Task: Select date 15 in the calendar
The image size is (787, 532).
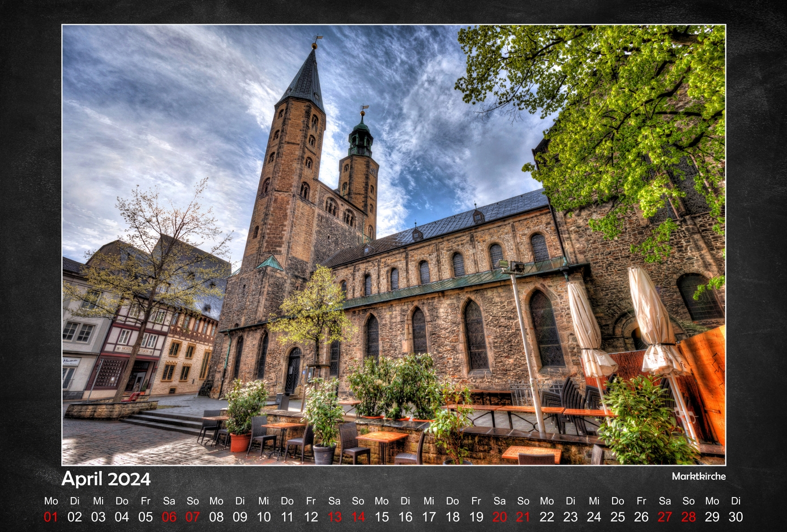Action: point(382,516)
